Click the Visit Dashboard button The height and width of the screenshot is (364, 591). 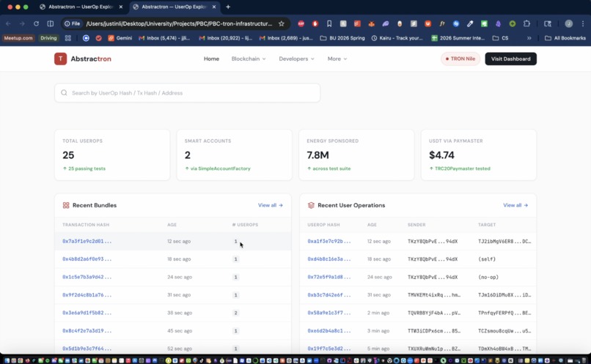point(511,59)
